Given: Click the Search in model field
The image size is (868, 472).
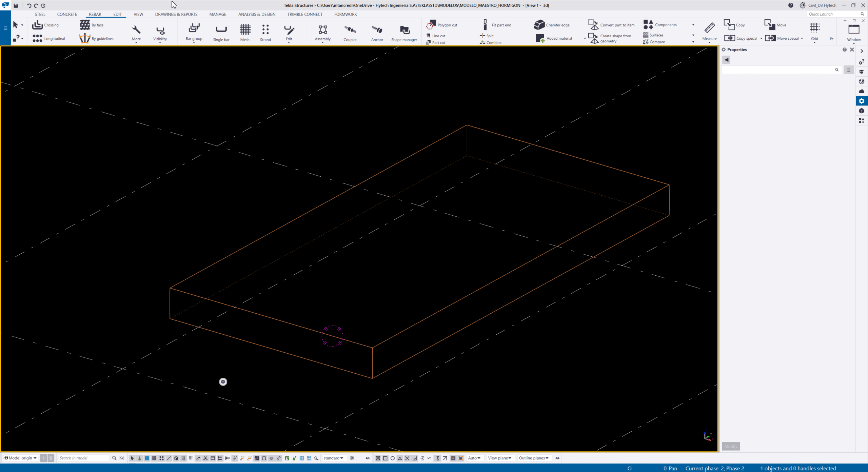Looking at the screenshot, I should coord(84,458).
